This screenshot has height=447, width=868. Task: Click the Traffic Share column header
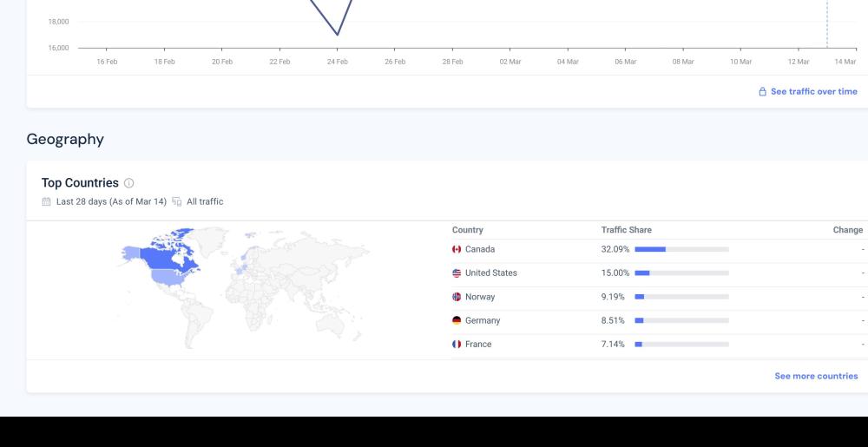pos(626,230)
